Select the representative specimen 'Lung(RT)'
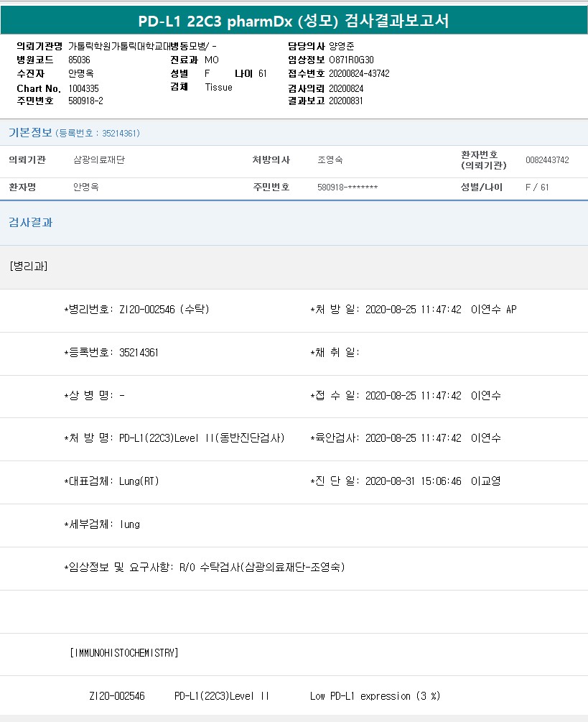This screenshot has width=588, height=722. pyautogui.click(x=139, y=481)
